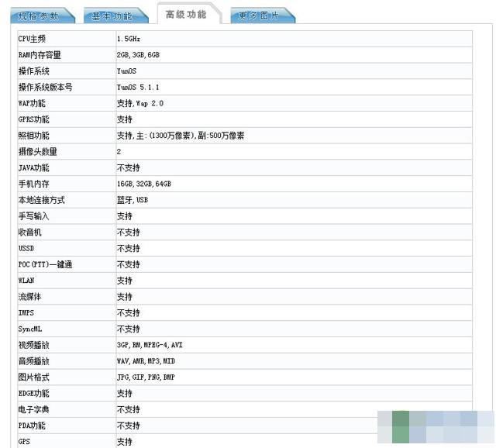496x448 pixels.
Task: Select the GPS row label
Action: click(x=25, y=442)
